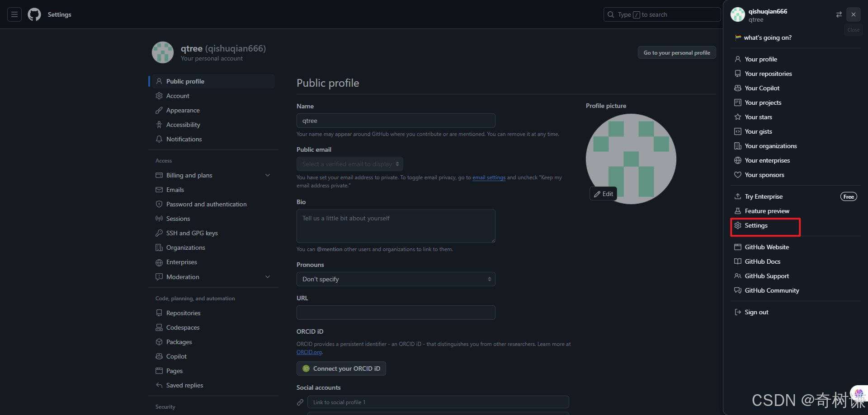Open the Pronouns dropdown
The height and width of the screenshot is (415, 868).
point(396,279)
